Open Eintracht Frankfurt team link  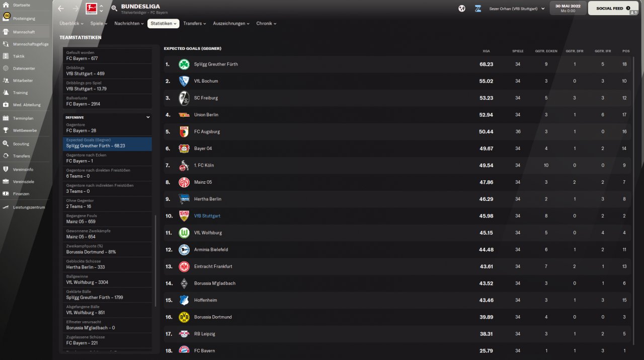pos(213,266)
